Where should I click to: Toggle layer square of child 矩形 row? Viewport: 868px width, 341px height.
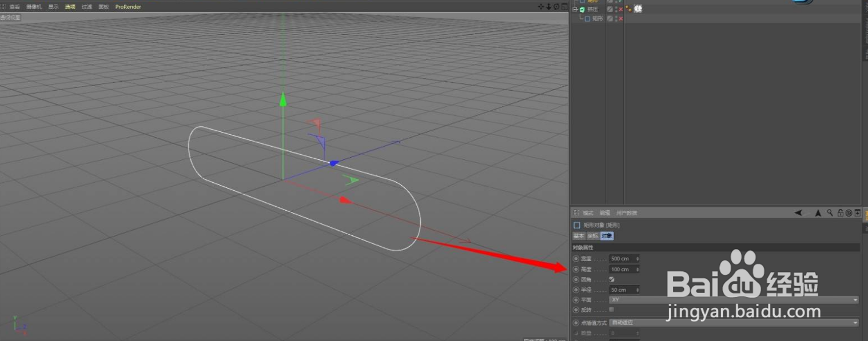tap(610, 19)
